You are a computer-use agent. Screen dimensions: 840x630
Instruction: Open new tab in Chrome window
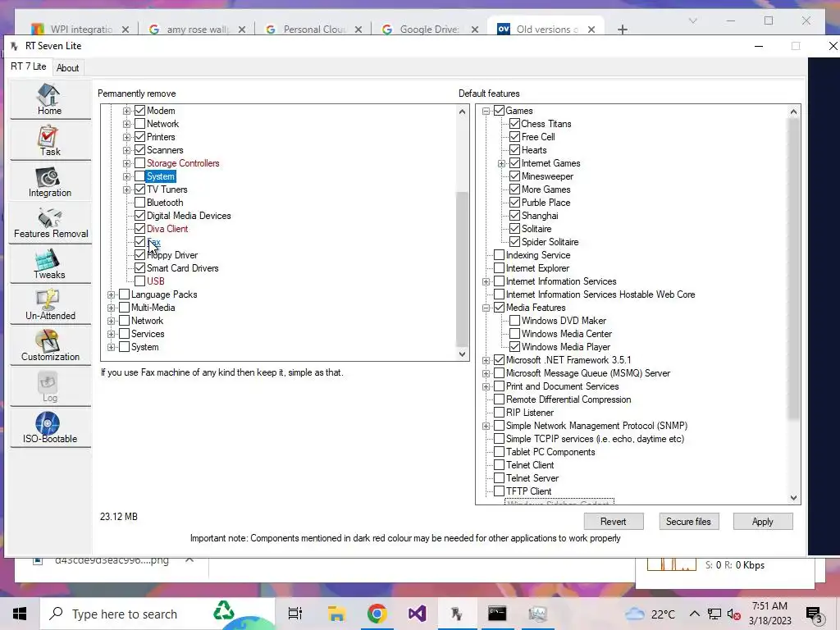(622, 30)
